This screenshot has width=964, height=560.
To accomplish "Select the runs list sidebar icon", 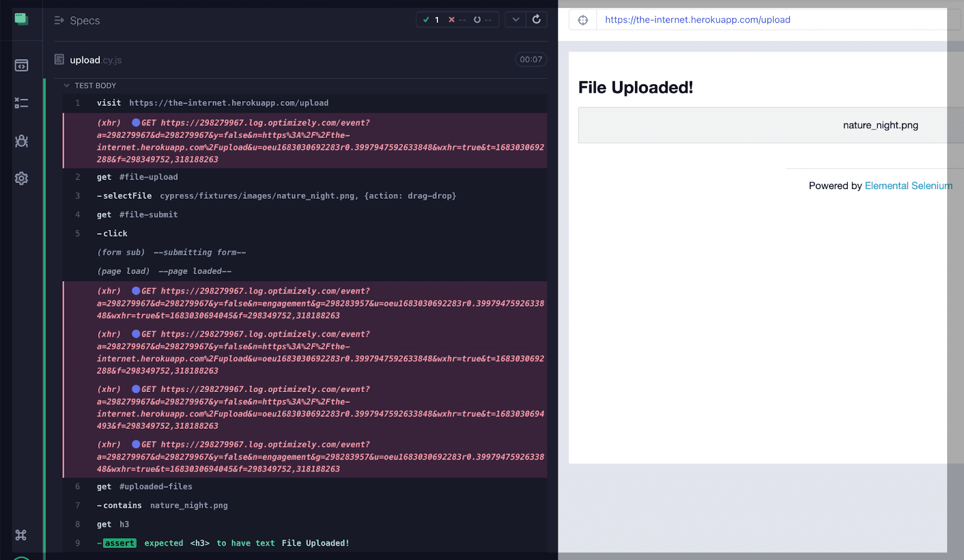I will point(21,102).
